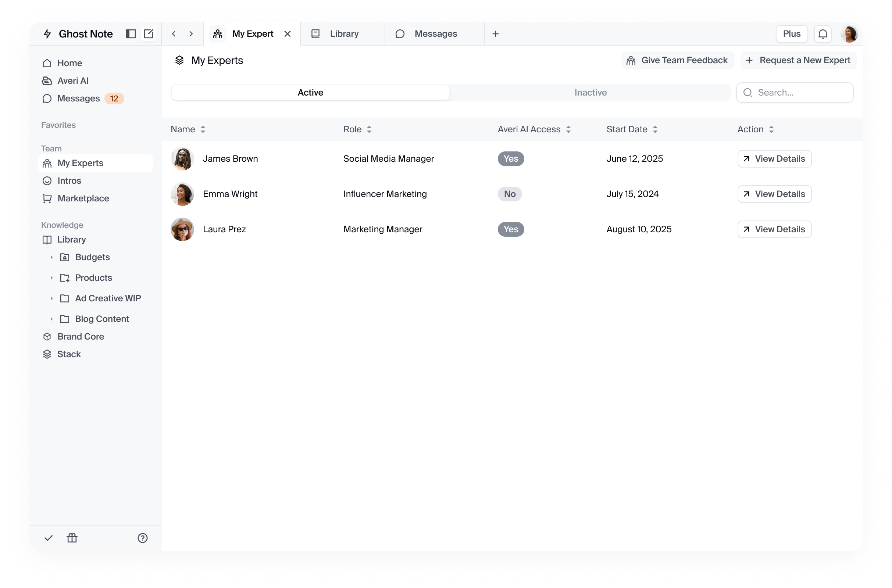Switch to the Library tab

[x=343, y=34]
